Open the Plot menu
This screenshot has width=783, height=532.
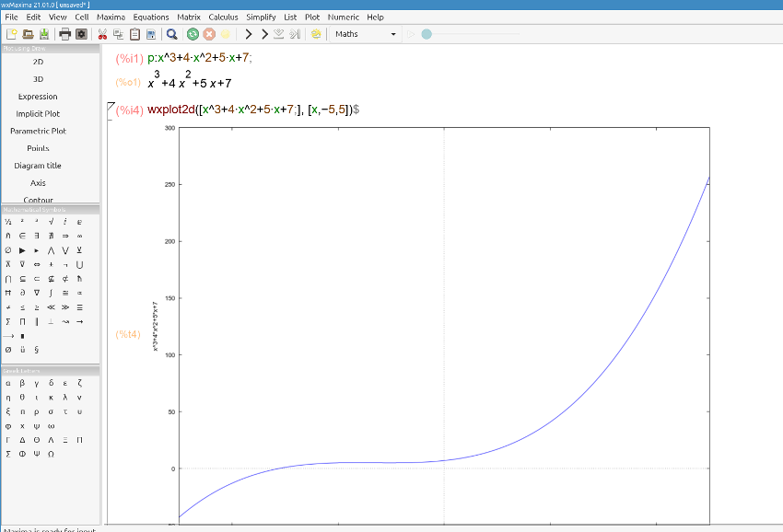pyautogui.click(x=311, y=17)
